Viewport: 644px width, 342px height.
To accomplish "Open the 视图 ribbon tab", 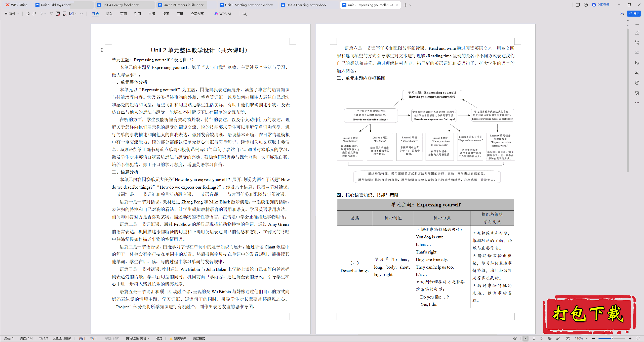I will coord(166,14).
